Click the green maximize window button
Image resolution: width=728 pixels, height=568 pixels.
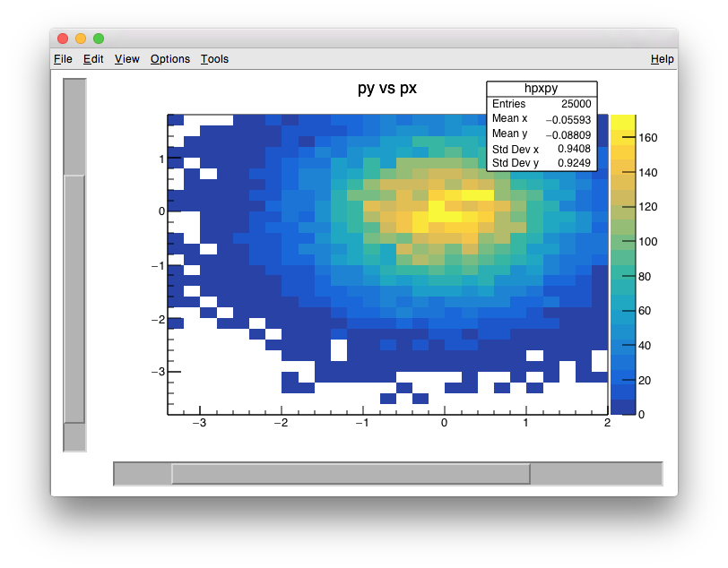99,38
